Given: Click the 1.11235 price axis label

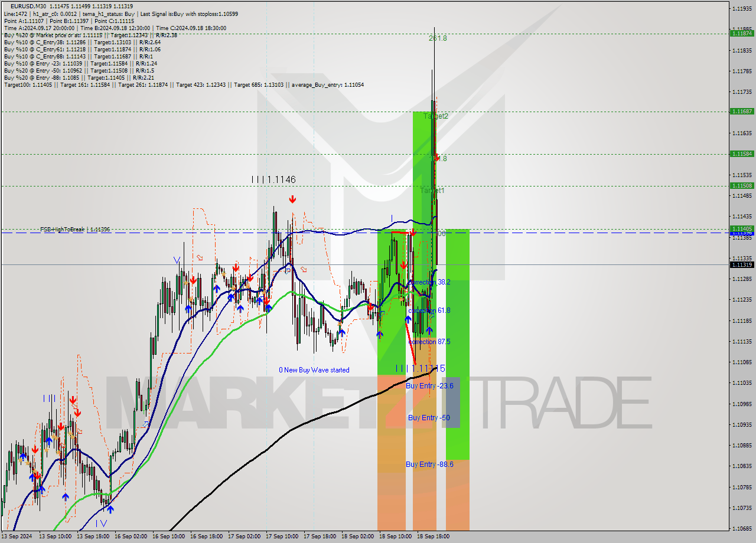Looking at the screenshot, I should pos(742,300).
